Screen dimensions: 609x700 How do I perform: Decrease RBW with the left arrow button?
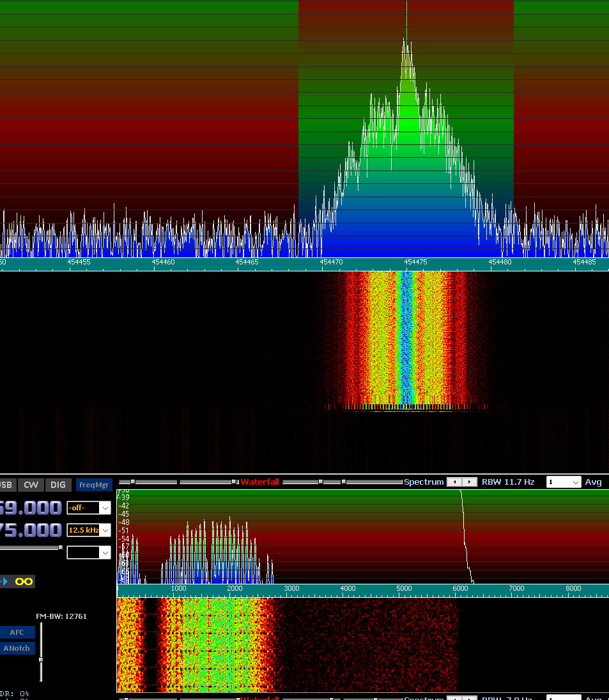click(x=454, y=482)
